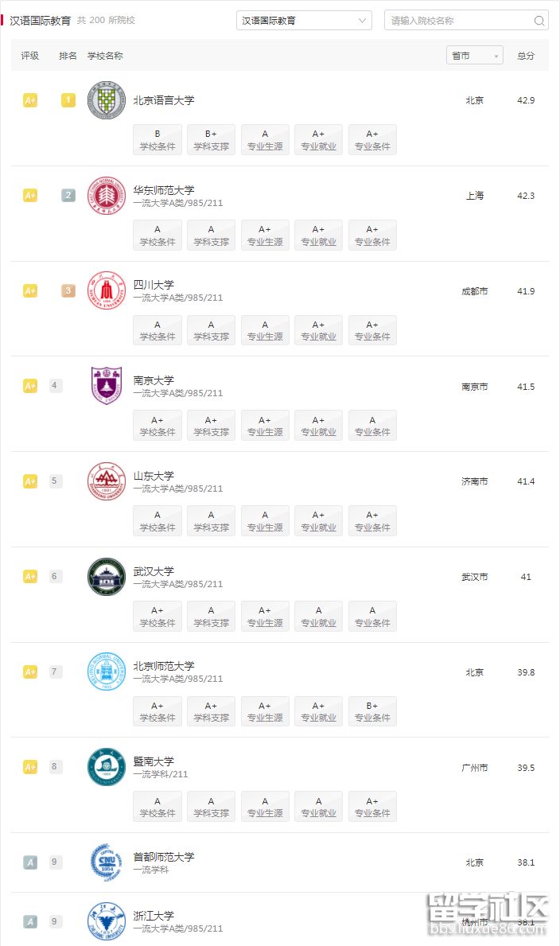The image size is (560, 946).
Task: Open the 北京语言大学 logo
Action: [x=107, y=100]
